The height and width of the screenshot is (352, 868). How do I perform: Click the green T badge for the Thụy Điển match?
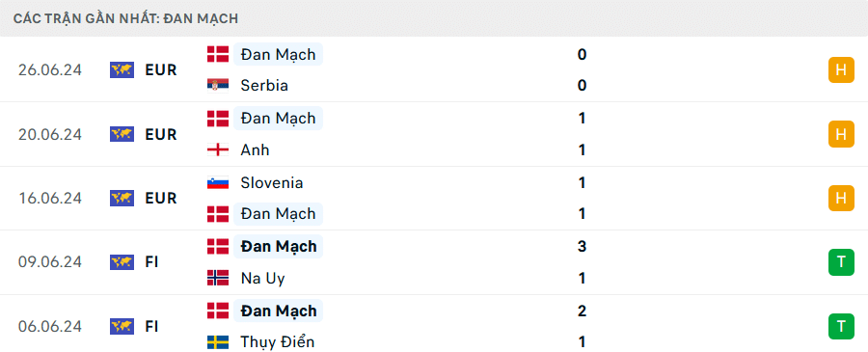[x=841, y=326]
